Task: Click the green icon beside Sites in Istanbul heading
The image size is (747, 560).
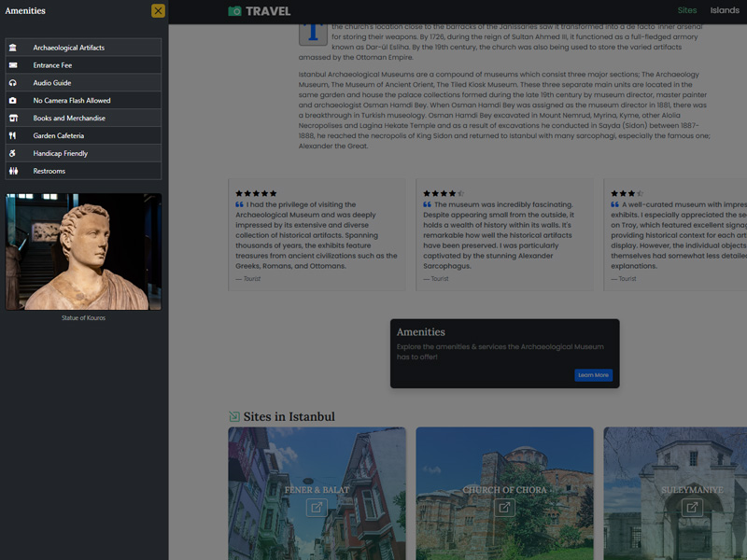Action: [x=235, y=416]
